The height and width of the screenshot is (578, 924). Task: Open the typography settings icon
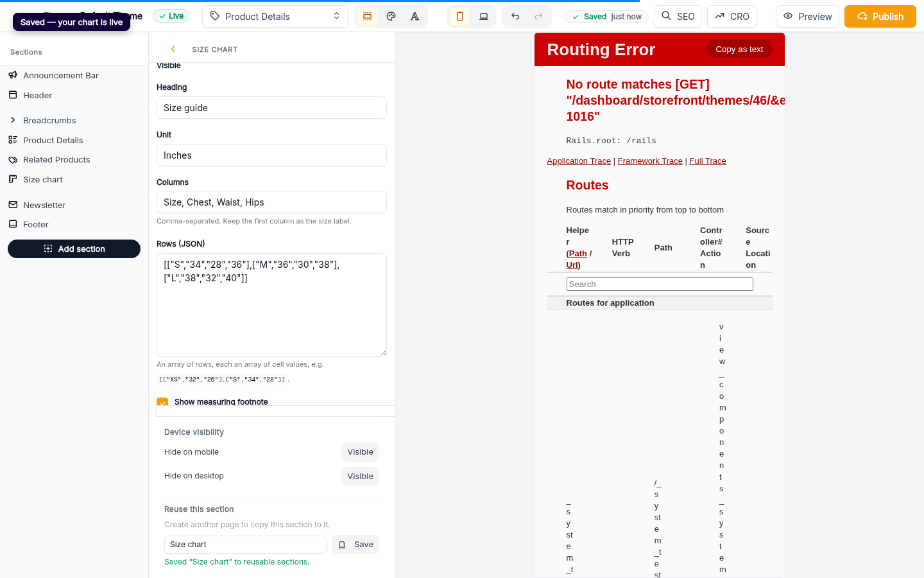[415, 17]
